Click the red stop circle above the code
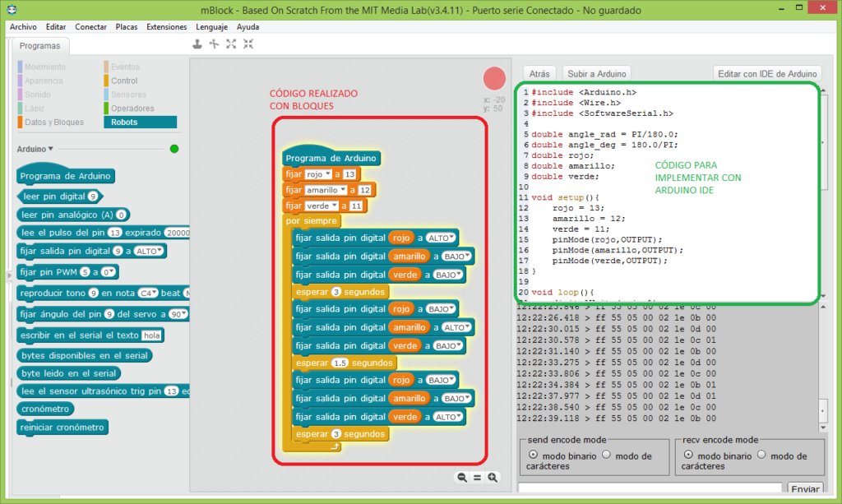The width and height of the screenshot is (842, 504). (x=494, y=78)
